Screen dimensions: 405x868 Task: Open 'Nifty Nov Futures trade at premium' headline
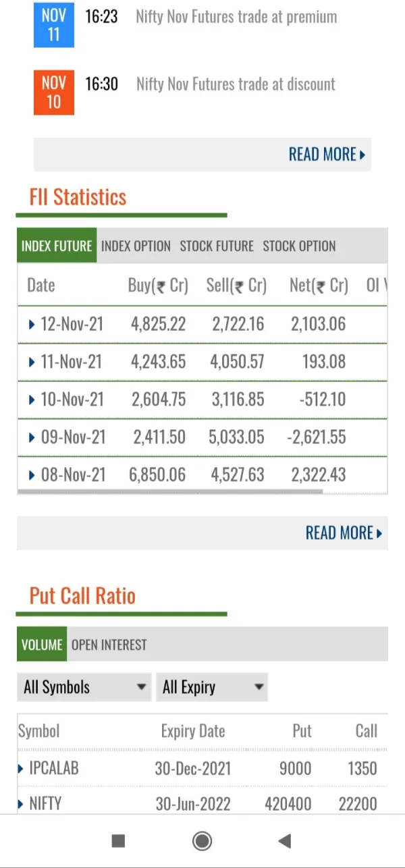pos(236,17)
